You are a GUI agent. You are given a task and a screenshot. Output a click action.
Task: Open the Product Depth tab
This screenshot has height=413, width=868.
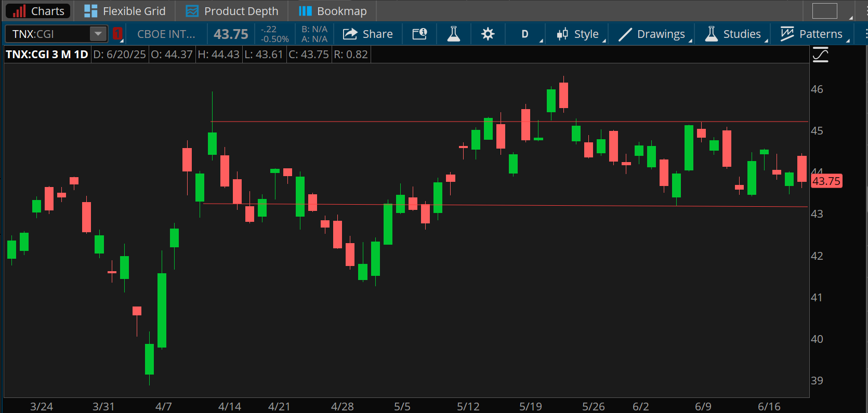[x=232, y=11]
